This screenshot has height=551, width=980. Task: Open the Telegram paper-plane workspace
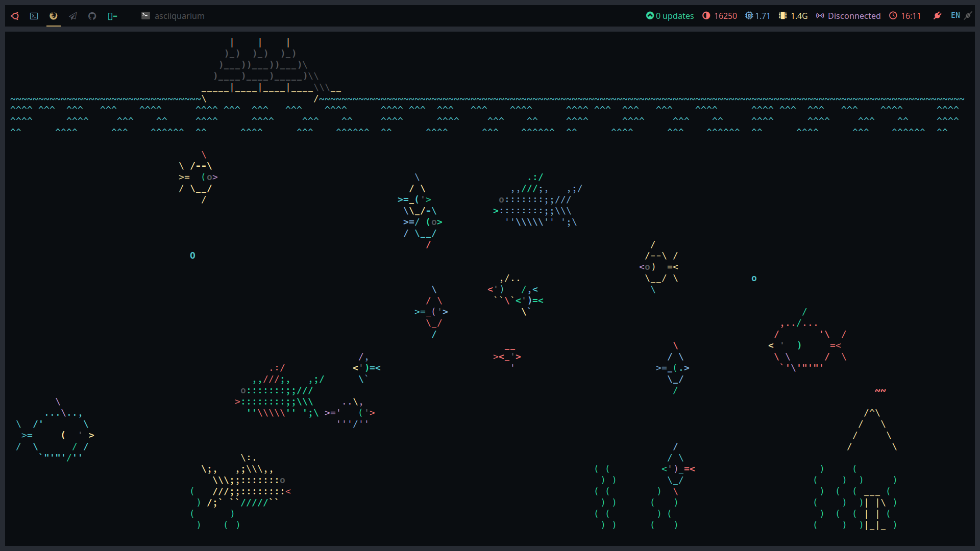click(x=73, y=16)
